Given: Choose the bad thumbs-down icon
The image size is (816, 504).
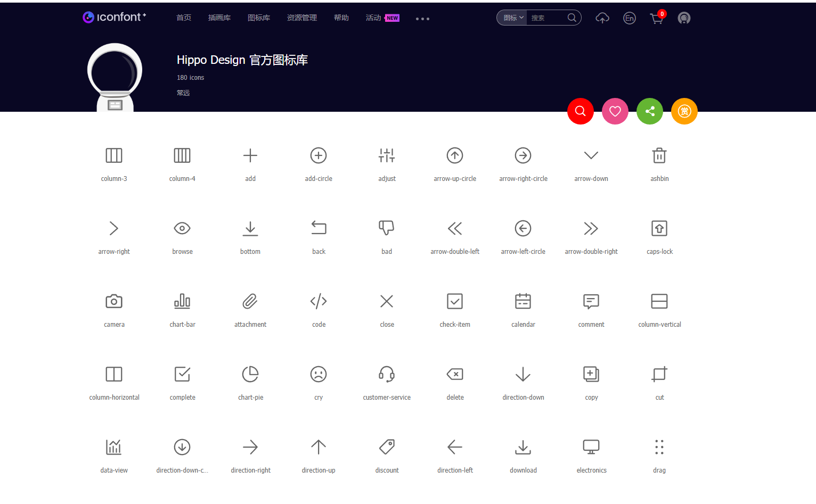Looking at the screenshot, I should pyautogui.click(x=387, y=228).
